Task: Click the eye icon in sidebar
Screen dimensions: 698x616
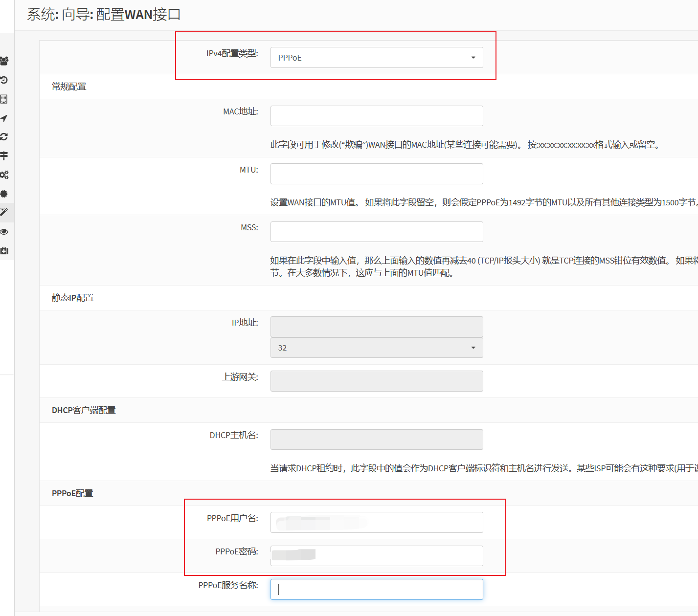Action: point(4,232)
